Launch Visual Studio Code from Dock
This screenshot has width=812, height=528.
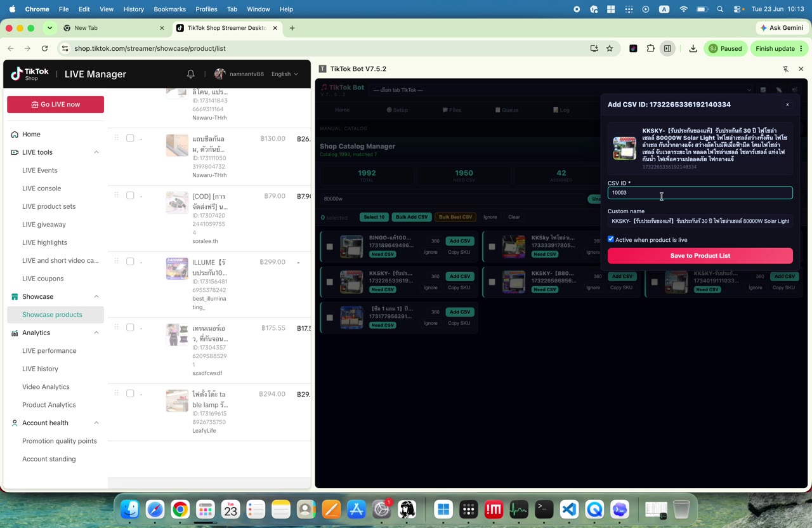[x=569, y=509]
